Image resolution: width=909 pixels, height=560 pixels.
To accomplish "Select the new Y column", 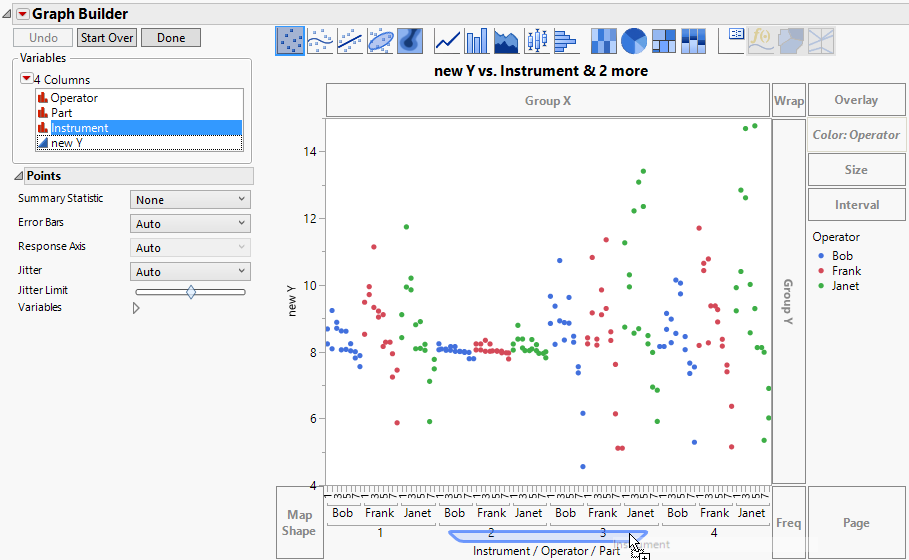I will 66,143.
